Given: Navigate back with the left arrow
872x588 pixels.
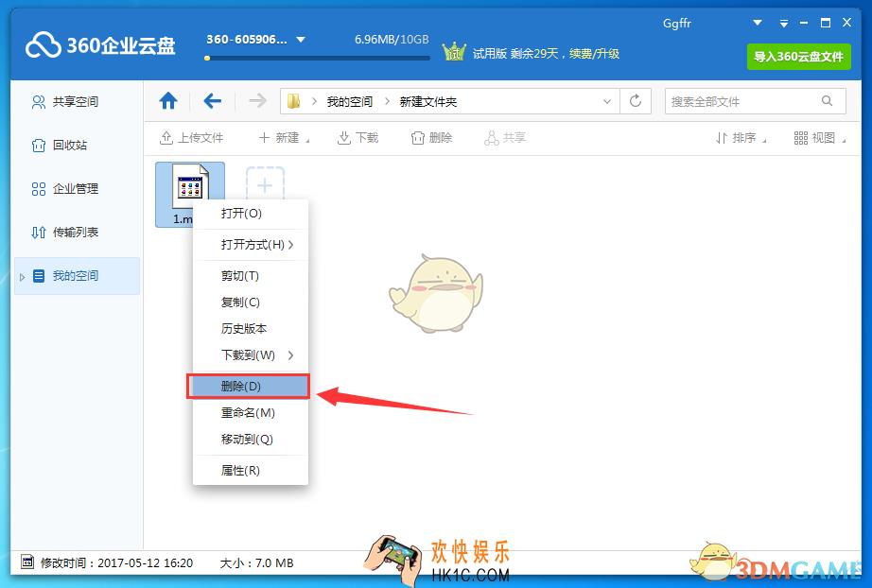Looking at the screenshot, I should pyautogui.click(x=212, y=101).
